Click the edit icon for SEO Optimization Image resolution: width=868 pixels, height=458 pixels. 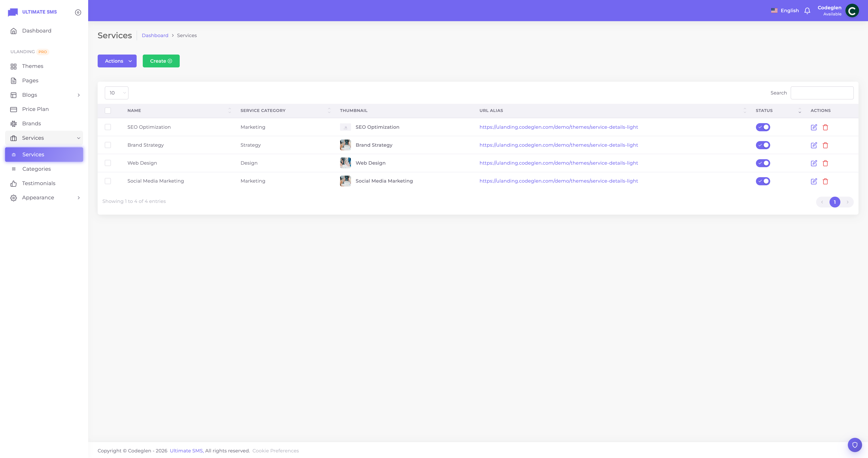814,127
